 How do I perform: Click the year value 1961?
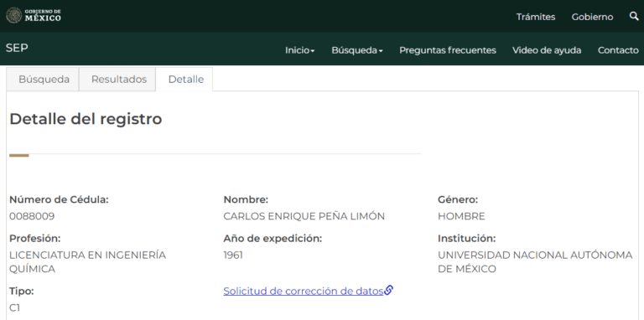tap(233, 255)
